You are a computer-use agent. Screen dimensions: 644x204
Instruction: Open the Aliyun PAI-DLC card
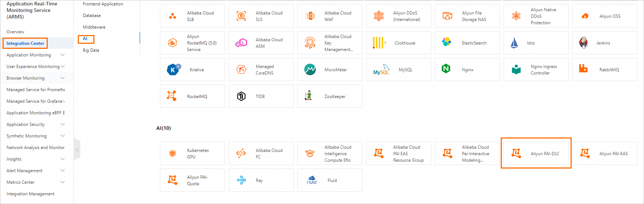coord(536,153)
